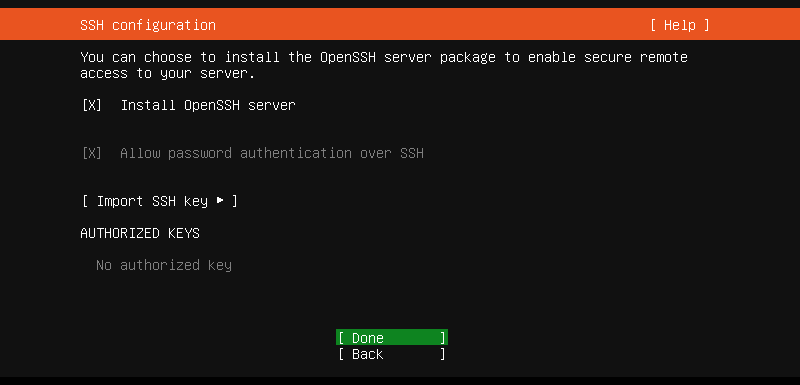Click the closing bracket of the Back button

tap(443, 354)
